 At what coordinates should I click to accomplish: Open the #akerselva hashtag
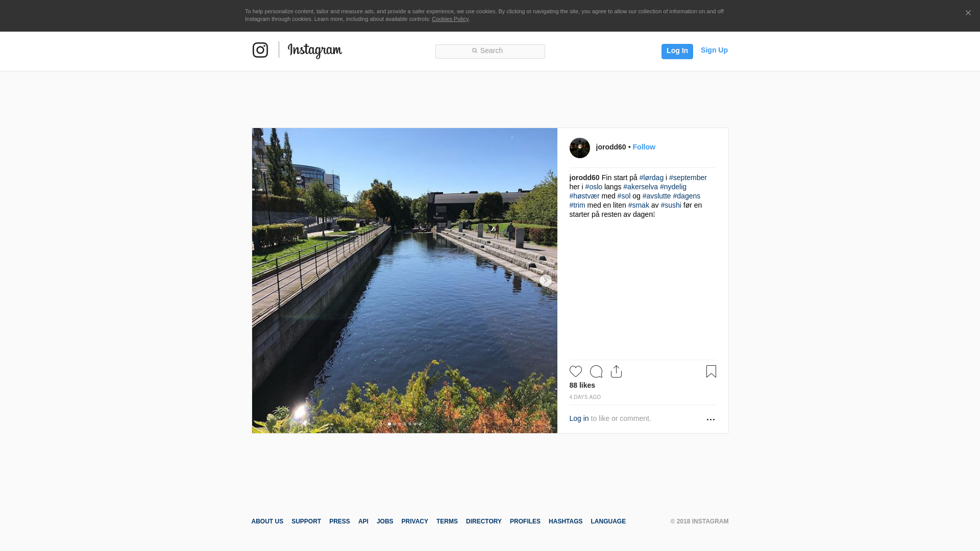tap(640, 187)
